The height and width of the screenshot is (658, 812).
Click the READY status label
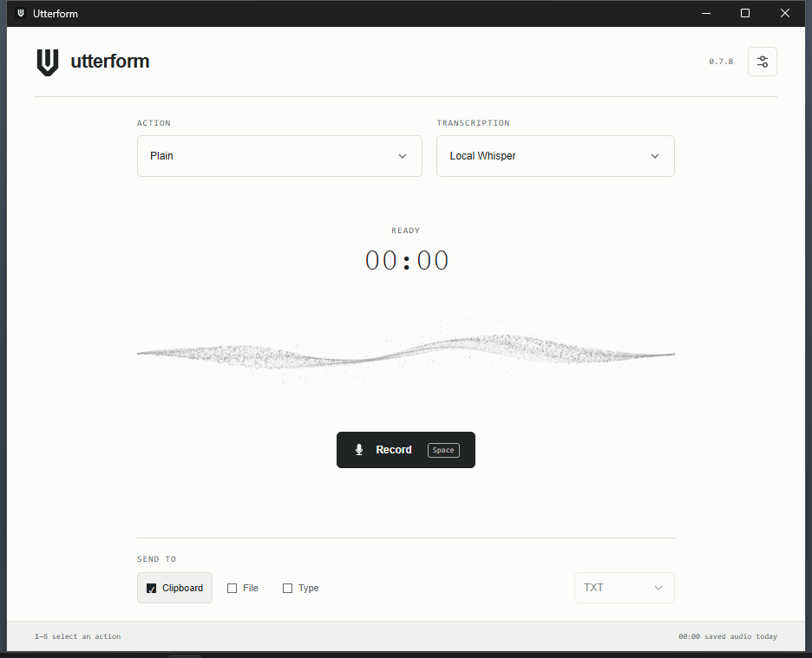(x=405, y=231)
